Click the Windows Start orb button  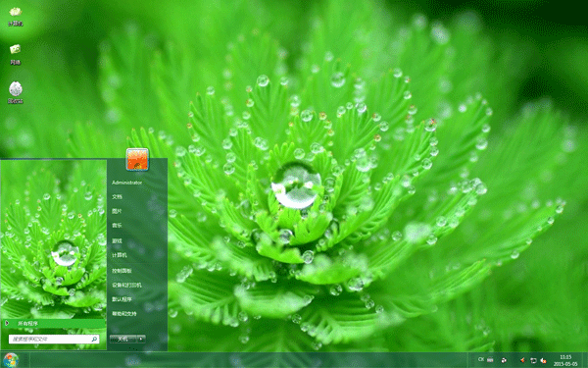[11, 360]
